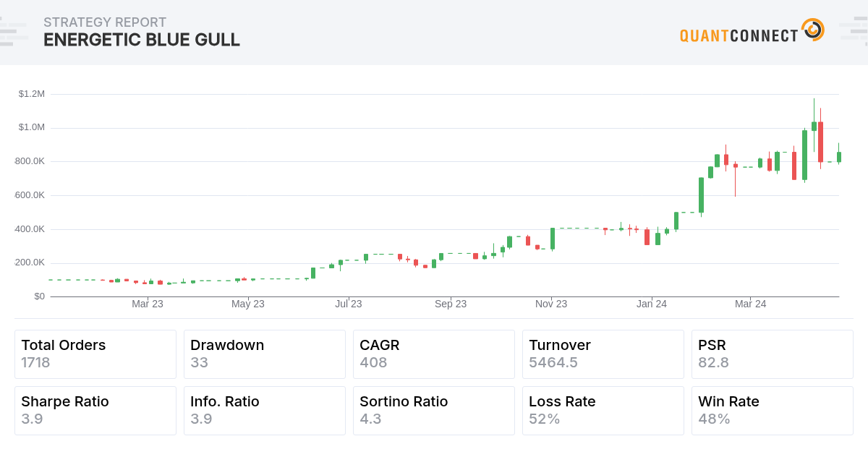
Task: Select the CAGR value 408
Action: 373,362
